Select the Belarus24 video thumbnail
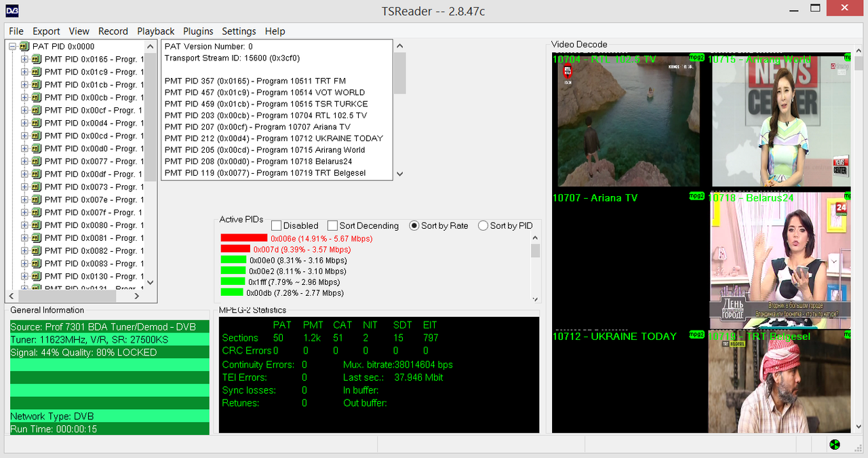Screen dimensions: 868x458 [780, 260]
